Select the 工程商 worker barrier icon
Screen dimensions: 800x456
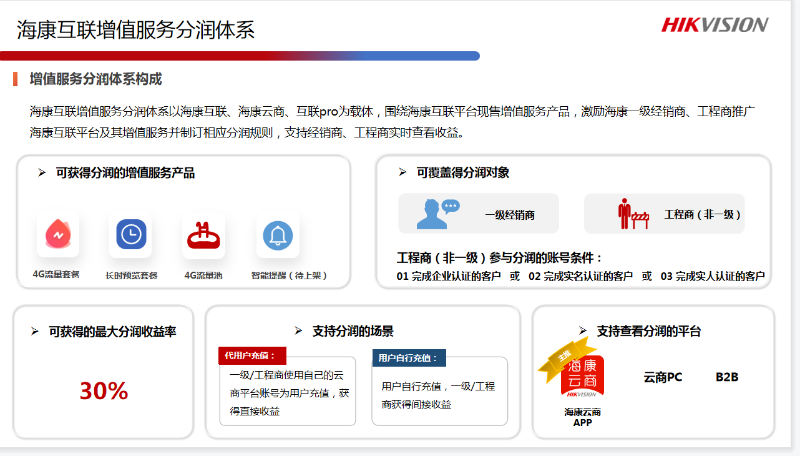(631, 213)
